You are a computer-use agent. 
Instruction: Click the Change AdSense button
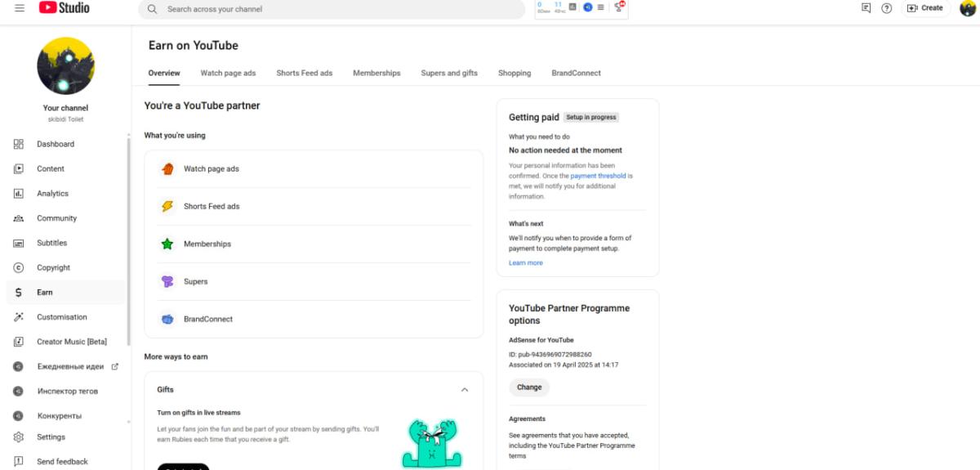[x=529, y=387]
